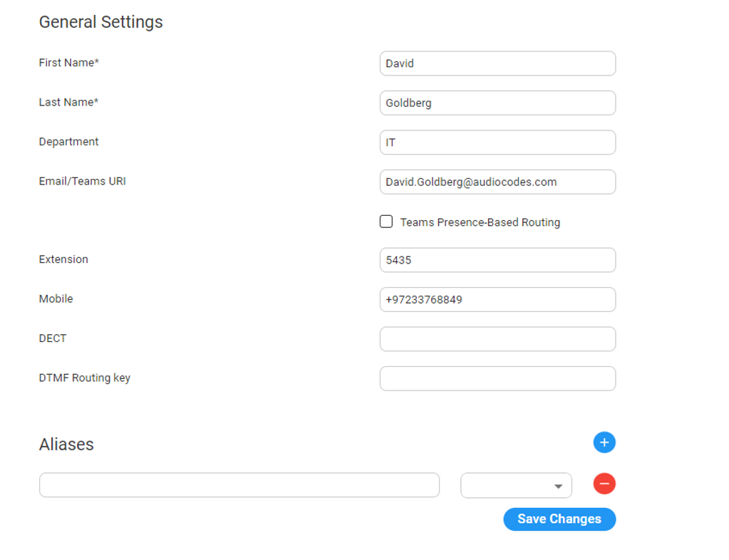The height and width of the screenshot is (560, 729).
Task: Click Save Changes button
Action: tap(559, 519)
